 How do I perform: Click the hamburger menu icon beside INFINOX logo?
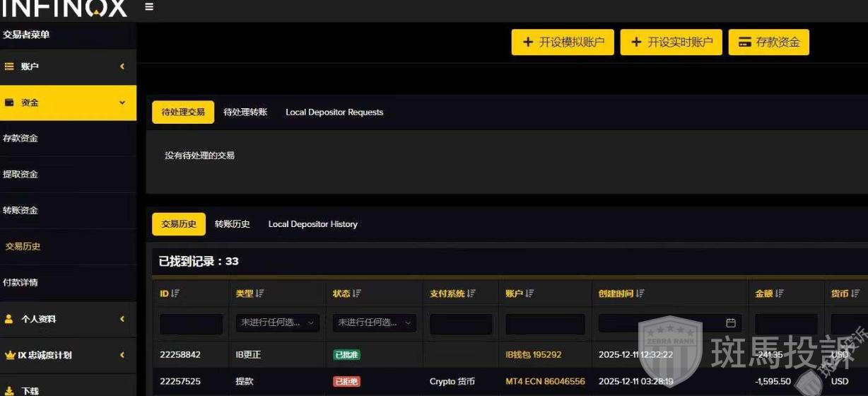(x=149, y=7)
